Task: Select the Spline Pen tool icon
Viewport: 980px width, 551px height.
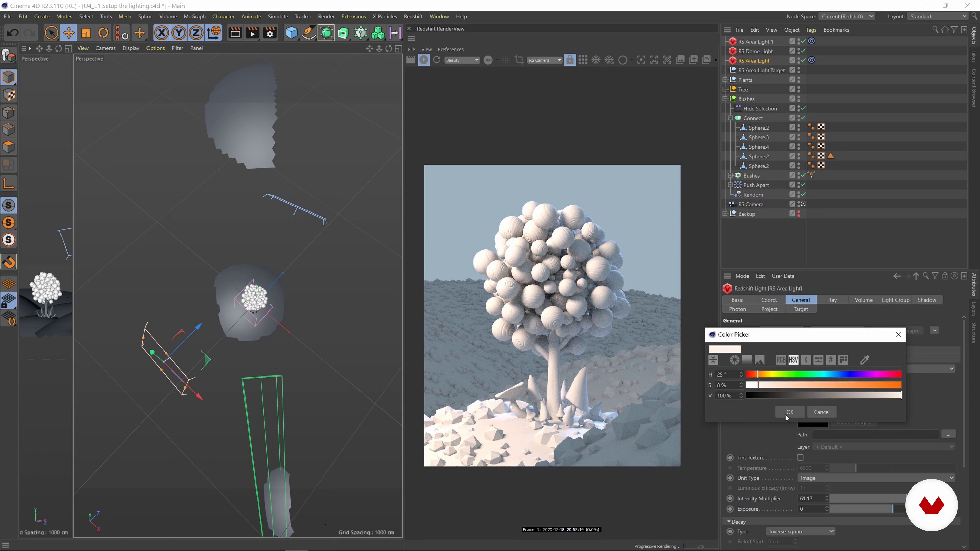Action: 309,33
